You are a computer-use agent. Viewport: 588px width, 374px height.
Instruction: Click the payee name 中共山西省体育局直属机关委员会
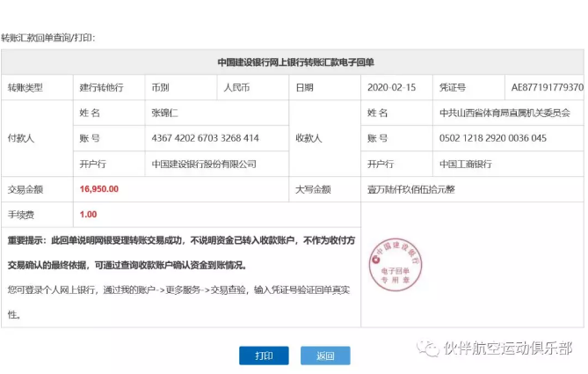point(505,113)
